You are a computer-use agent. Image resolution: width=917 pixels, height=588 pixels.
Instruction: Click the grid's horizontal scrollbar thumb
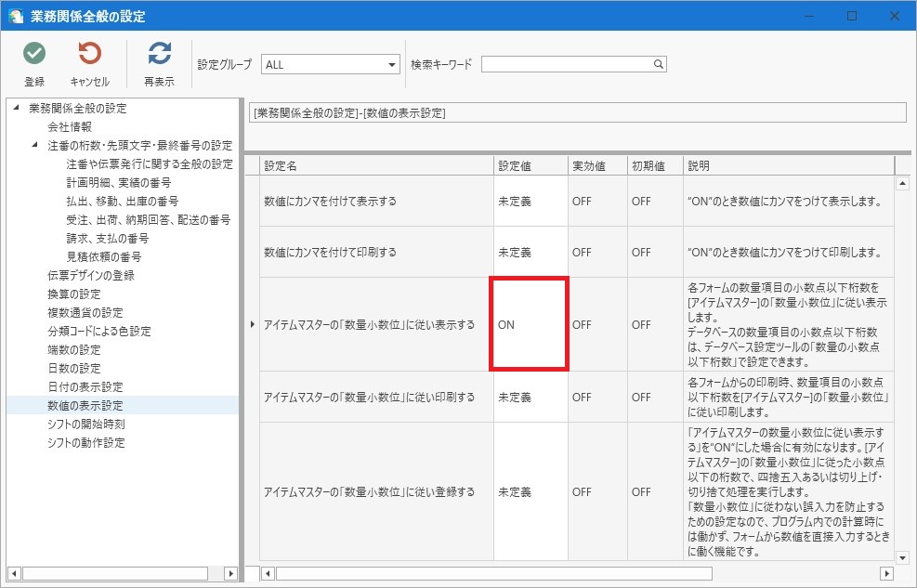[494, 573]
